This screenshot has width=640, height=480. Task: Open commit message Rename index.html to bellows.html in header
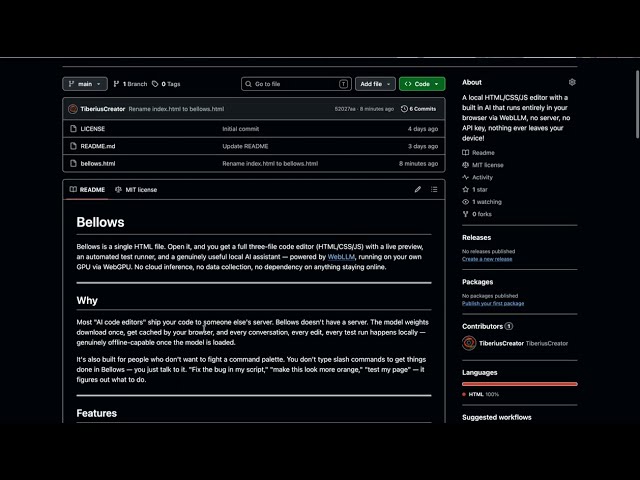coord(176,109)
